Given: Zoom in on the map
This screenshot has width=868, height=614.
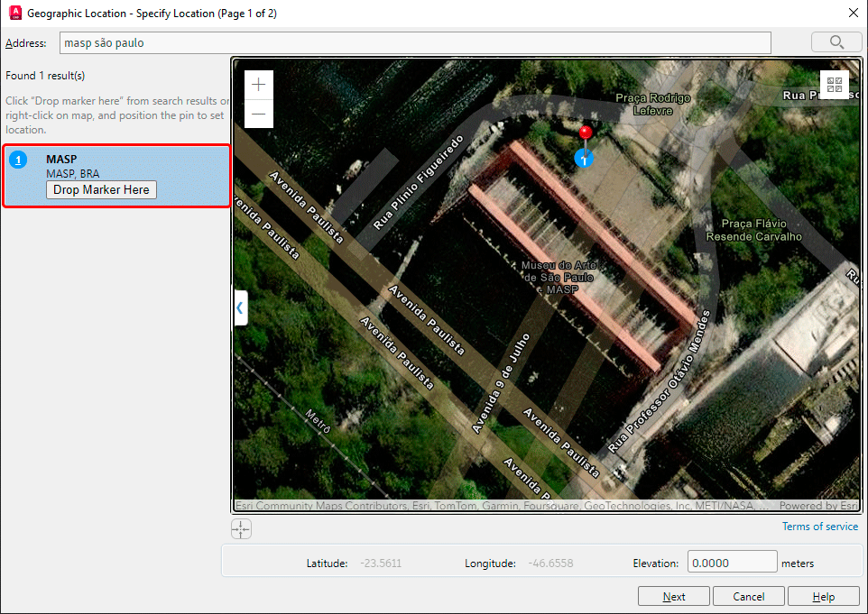Looking at the screenshot, I should click(258, 84).
